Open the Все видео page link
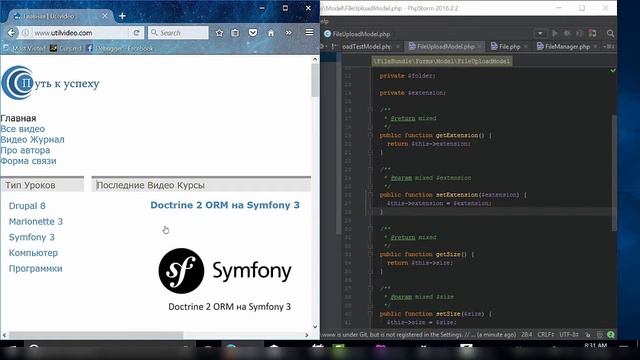Screen dimensions: 640x360 (23, 129)
